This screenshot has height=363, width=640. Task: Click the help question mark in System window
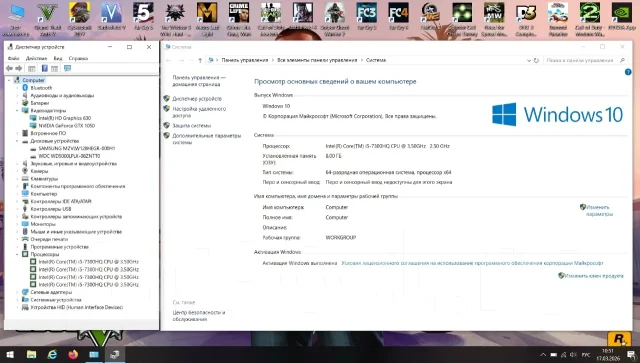point(628,72)
